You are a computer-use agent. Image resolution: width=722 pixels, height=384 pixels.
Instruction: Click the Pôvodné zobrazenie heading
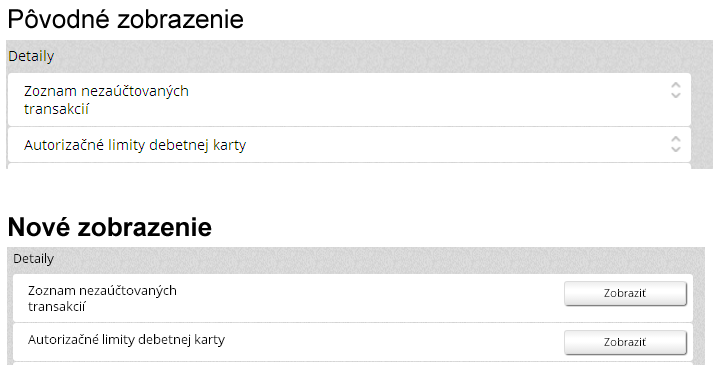click(125, 19)
